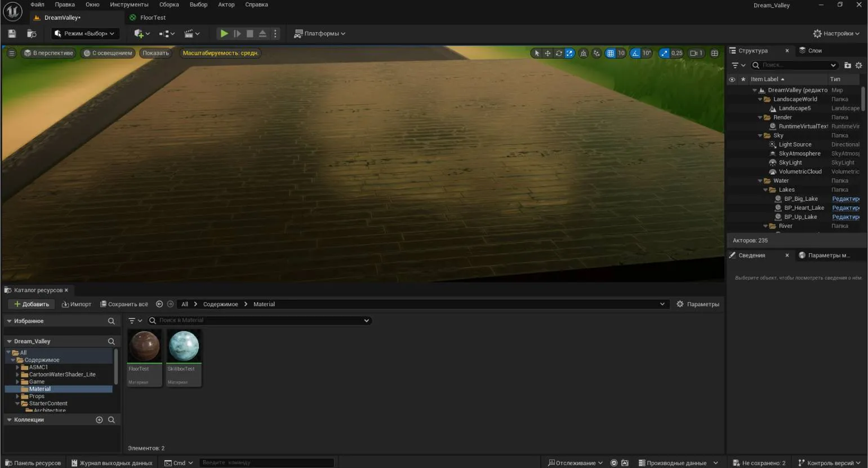Viewport: 868px width, 468px height.
Task: Toggle grid snapping in the viewport
Action: [x=611, y=53]
